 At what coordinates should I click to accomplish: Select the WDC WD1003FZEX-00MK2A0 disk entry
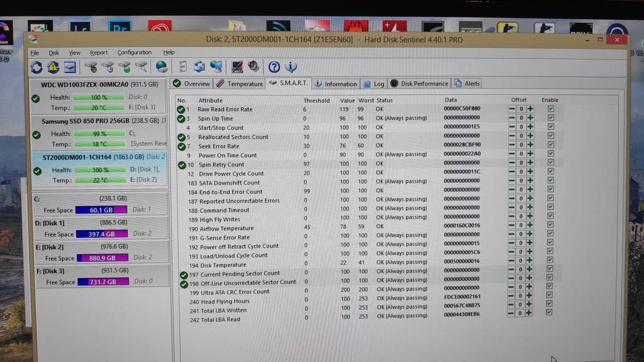[x=99, y=96]
